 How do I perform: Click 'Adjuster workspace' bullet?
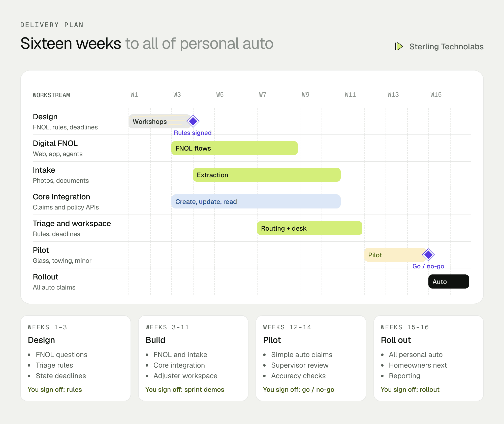coord(185,376)
